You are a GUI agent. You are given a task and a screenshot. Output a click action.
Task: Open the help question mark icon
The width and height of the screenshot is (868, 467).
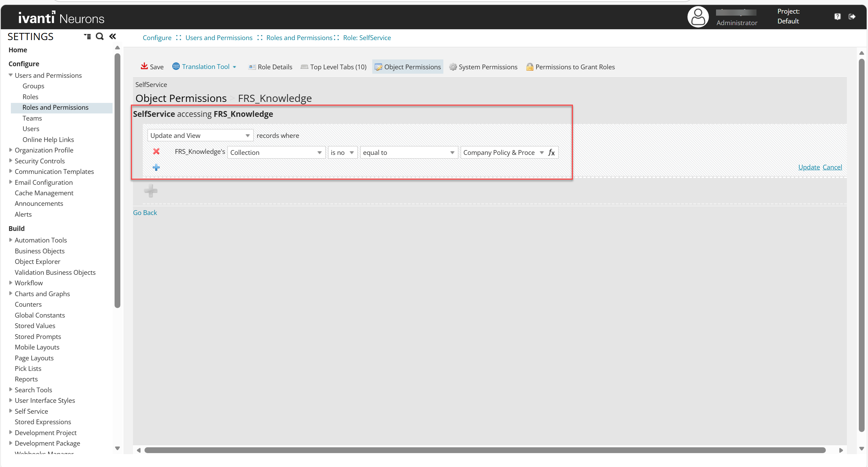click(x=837, y=17)
